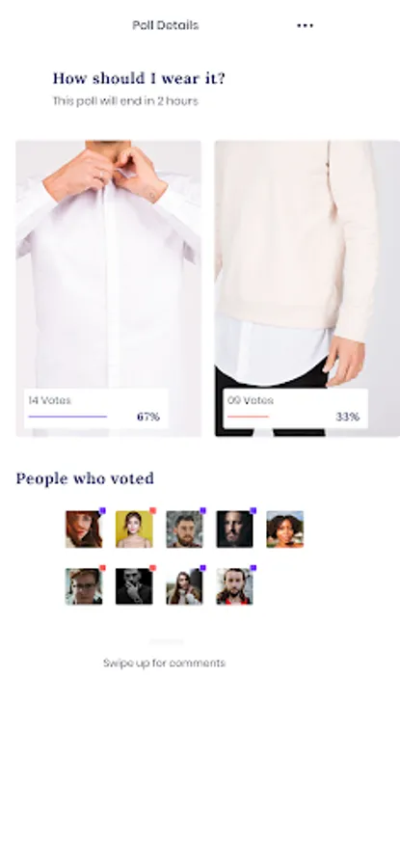Open the dark-bearded man voter avatar

[234, 529]
